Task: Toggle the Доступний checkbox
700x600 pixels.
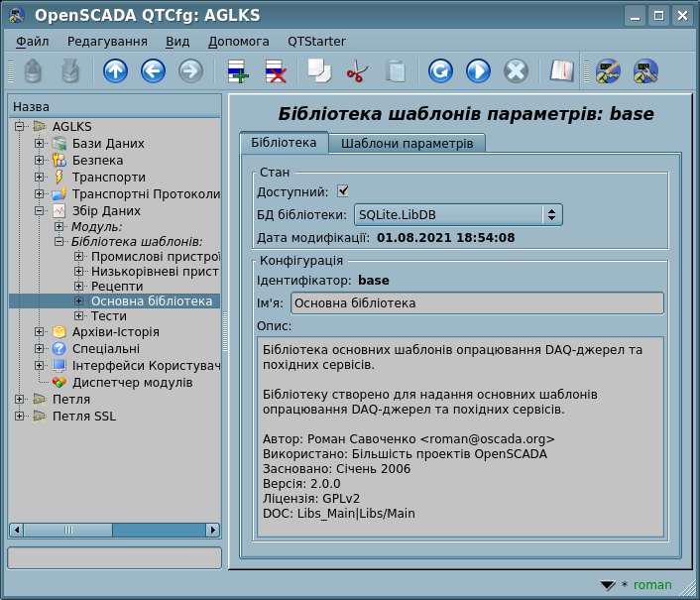Action: [343, 191]
